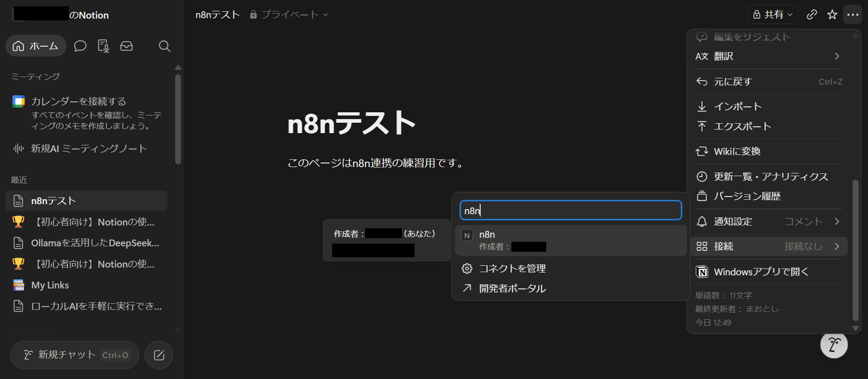Select Windowsアプリで開く

768,272
